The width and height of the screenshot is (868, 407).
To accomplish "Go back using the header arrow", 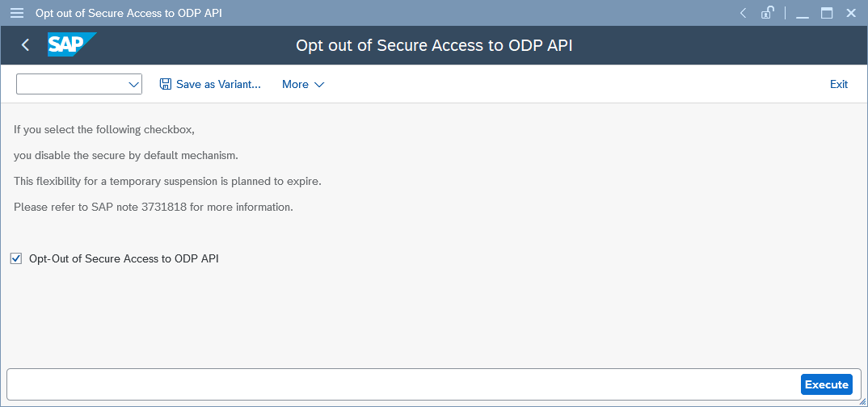I will point(25,44).
